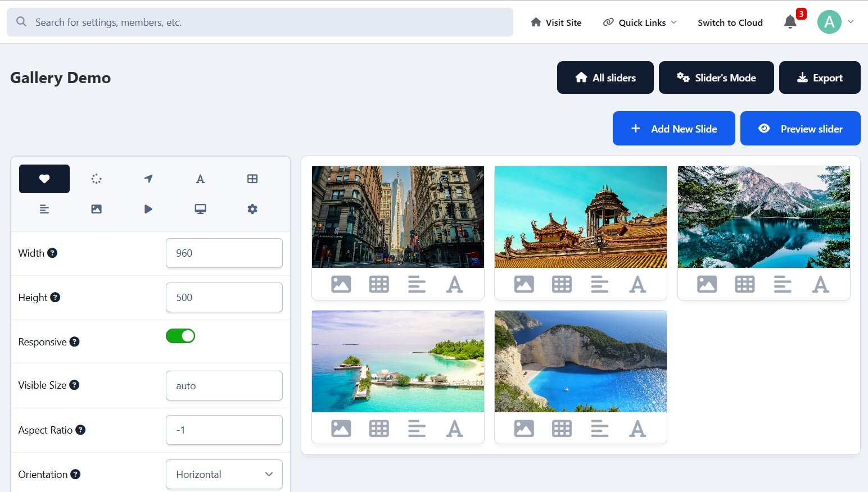Click text-lines icon under mountain lake slide
The height and width of the screenshot is (492, 868).
[x=783, y=284]
